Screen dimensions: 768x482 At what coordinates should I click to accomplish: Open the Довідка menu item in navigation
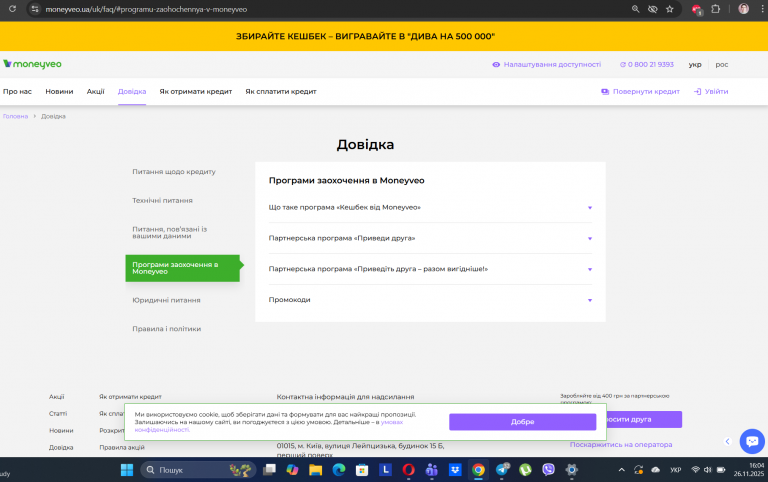click(x=132, y=92)
